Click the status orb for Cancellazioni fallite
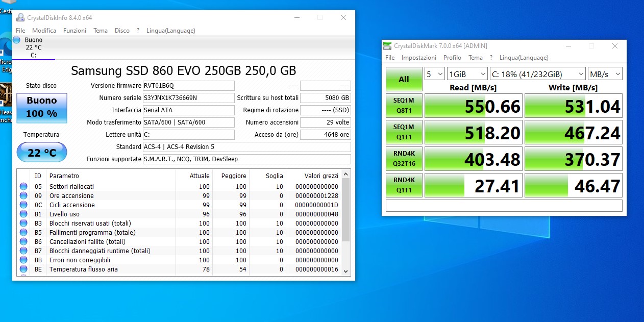 23,241
